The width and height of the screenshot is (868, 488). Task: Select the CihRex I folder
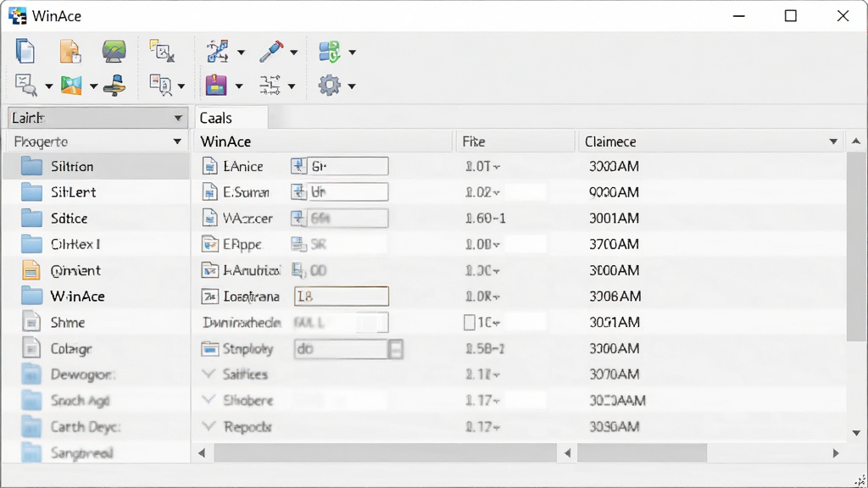pyautogui.click(x=97, y=244)
